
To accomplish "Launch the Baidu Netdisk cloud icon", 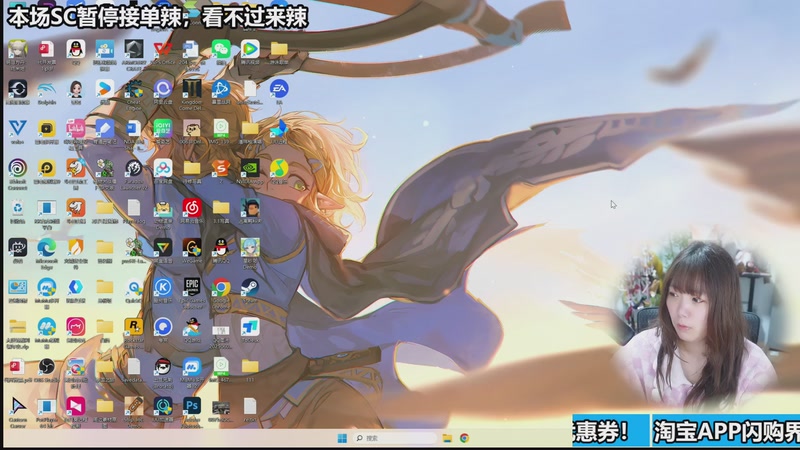I will (163, 169).
